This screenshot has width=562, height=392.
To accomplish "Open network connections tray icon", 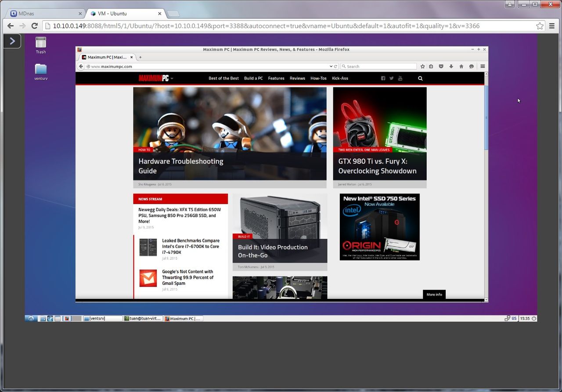I will coord(507,319).
